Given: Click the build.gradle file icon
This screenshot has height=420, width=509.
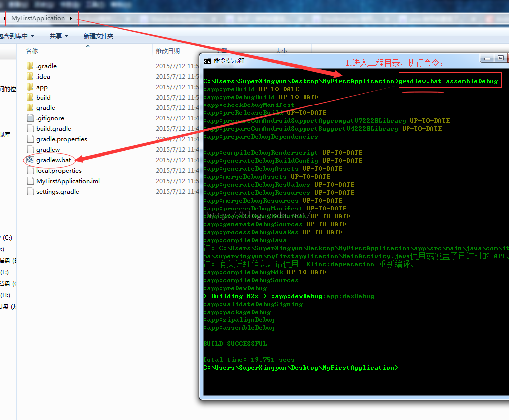Looking at the screenshot, I should [x=30, y=128].
